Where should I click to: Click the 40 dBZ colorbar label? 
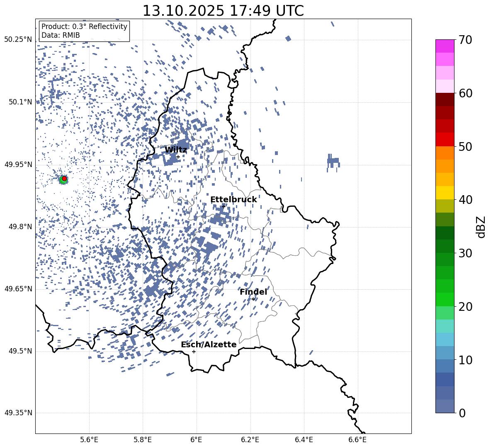[x=465, y=200]
